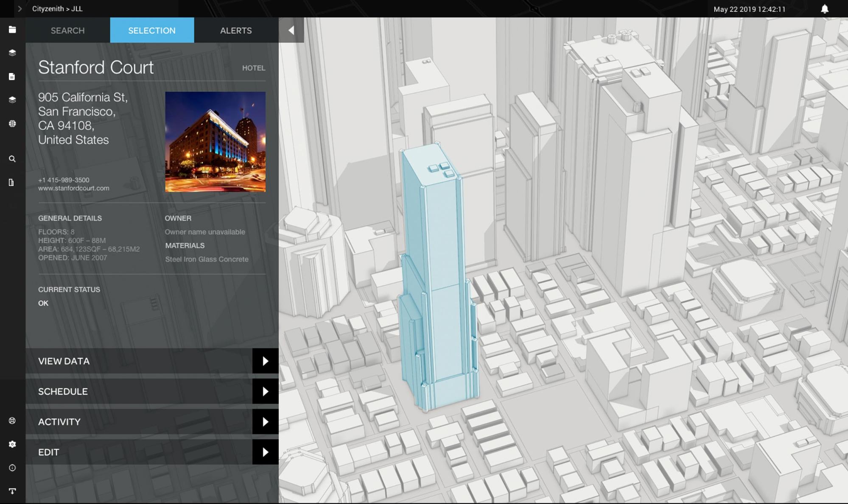The width and height of the screenshot is (848, 504).
Task: Open the folder icon in sidebar
Action: [12, 29]
